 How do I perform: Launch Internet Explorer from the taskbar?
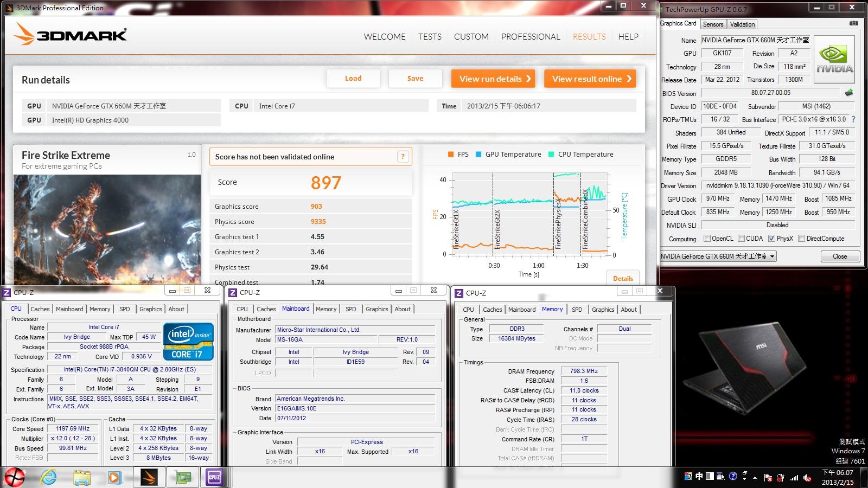pos(49,477)
